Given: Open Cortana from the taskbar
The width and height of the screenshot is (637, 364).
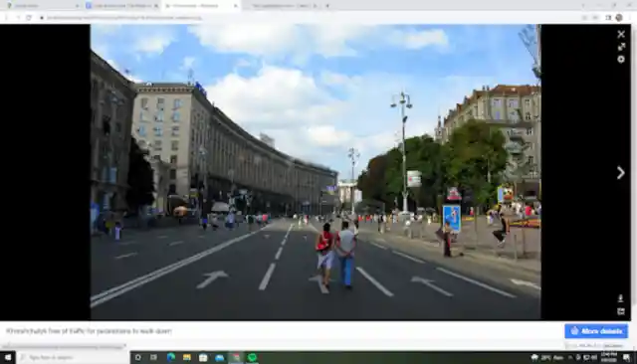Looking at the screenshot, I should pos(138,357).
